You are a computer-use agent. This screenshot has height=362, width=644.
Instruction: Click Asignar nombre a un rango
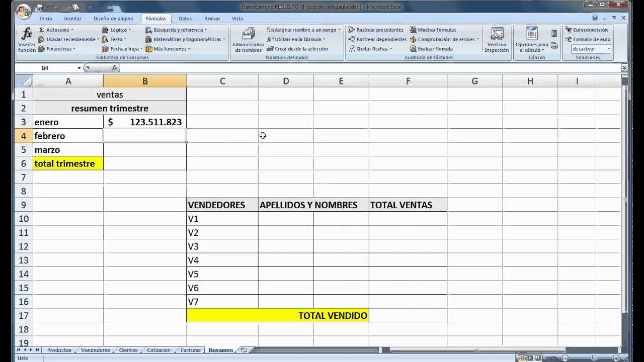click(x=303, y=30)
